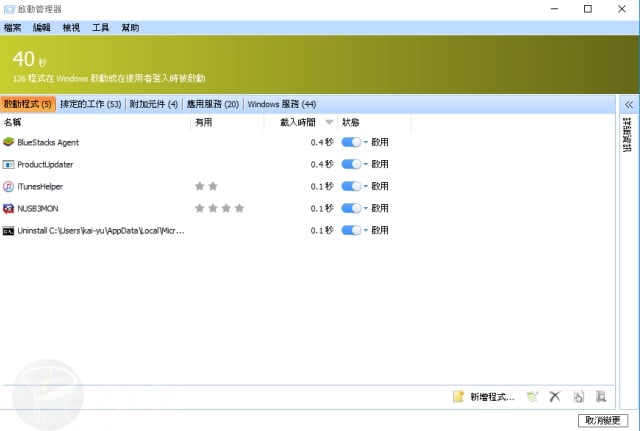The width and height of the screenshot is (640, 431).
Task: Click the four-star rating for NUSB3MON
Action: click(219, 208)
